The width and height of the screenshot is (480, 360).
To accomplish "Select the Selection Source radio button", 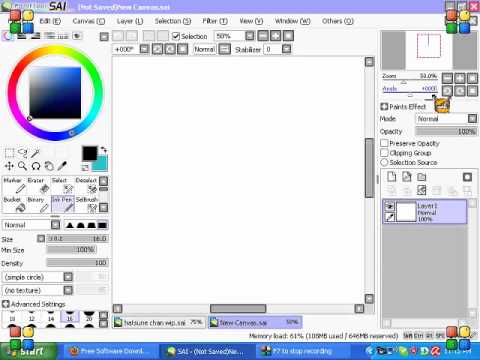I will (x=384, y=162).
